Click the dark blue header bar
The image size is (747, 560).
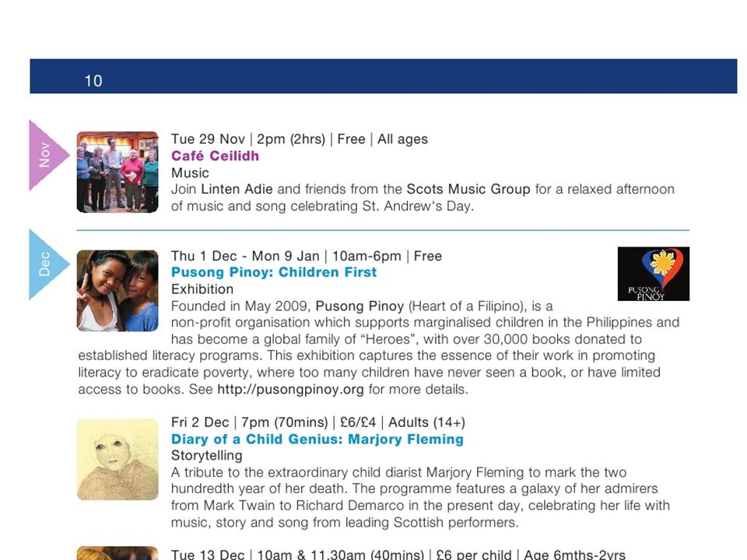coord(384,76)
